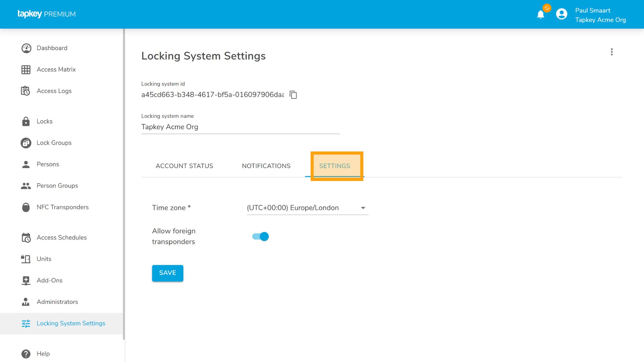Navigate to Locks
Screen dimensions: 644x362
61,121
